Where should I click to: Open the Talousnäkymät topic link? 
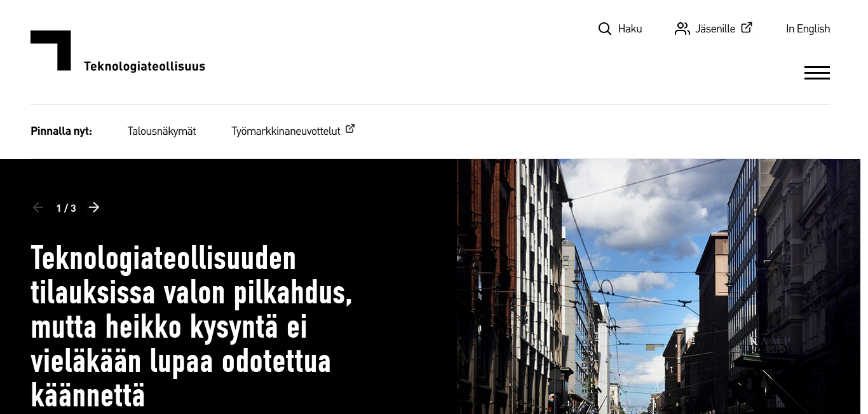pos(161,131)
